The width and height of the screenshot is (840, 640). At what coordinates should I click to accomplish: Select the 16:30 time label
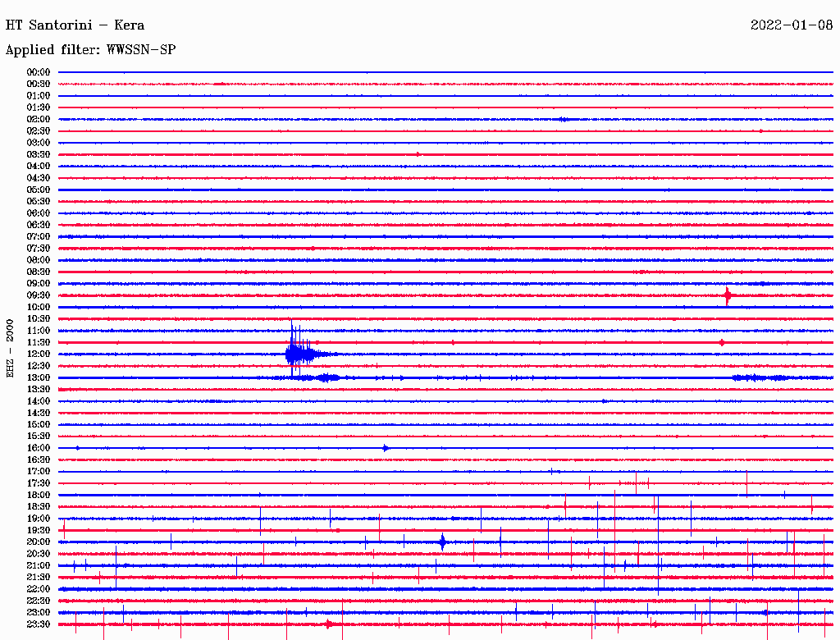click(x=39, y=460)
